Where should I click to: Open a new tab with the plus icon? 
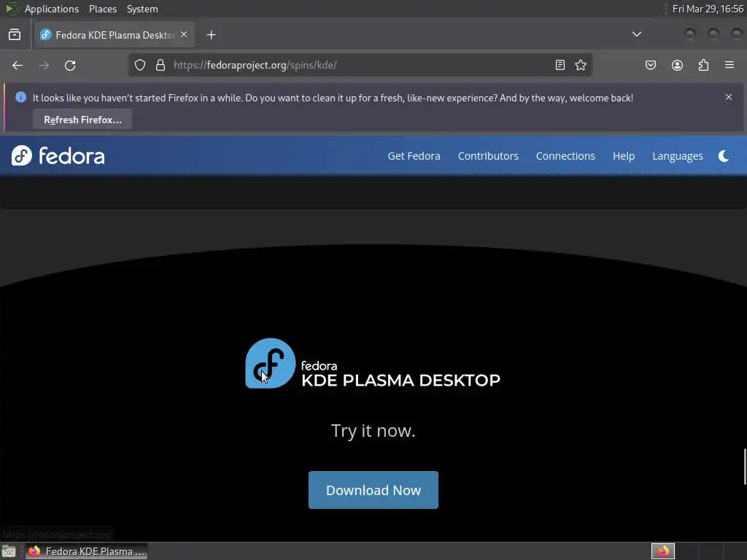click(211, 35)
